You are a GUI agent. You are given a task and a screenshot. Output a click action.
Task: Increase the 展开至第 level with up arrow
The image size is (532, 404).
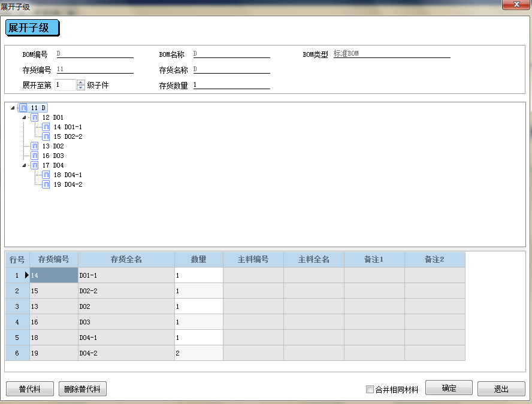(x=81, y=83)
